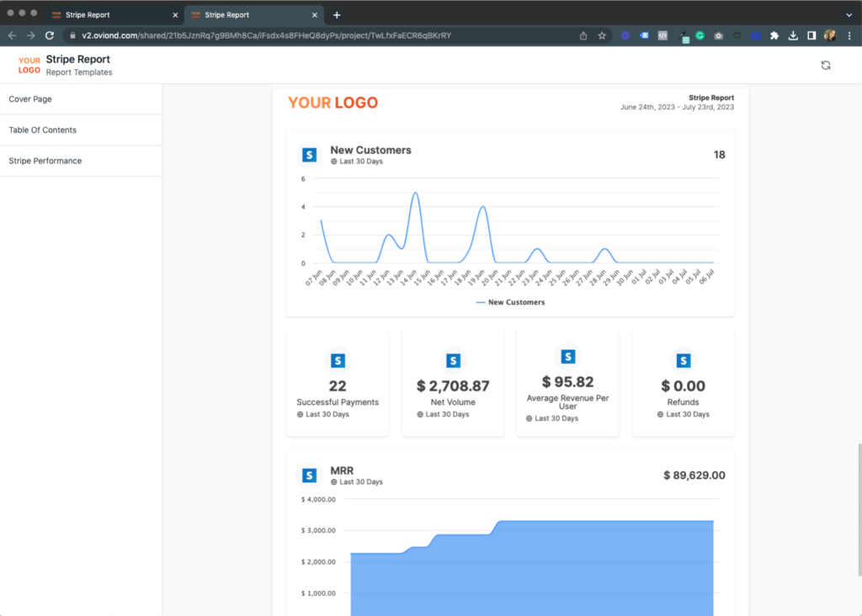
Task: Click the blue camera extension icon
Action: click(756, 35)
